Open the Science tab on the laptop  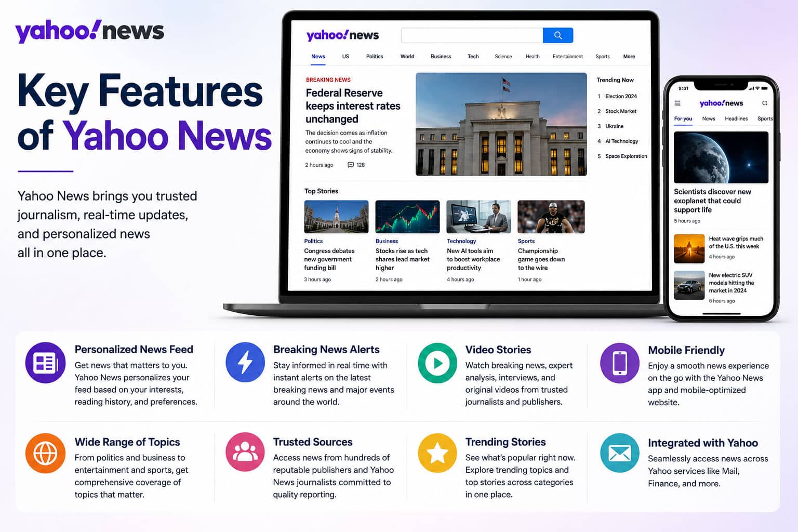[x=503, y=57]
